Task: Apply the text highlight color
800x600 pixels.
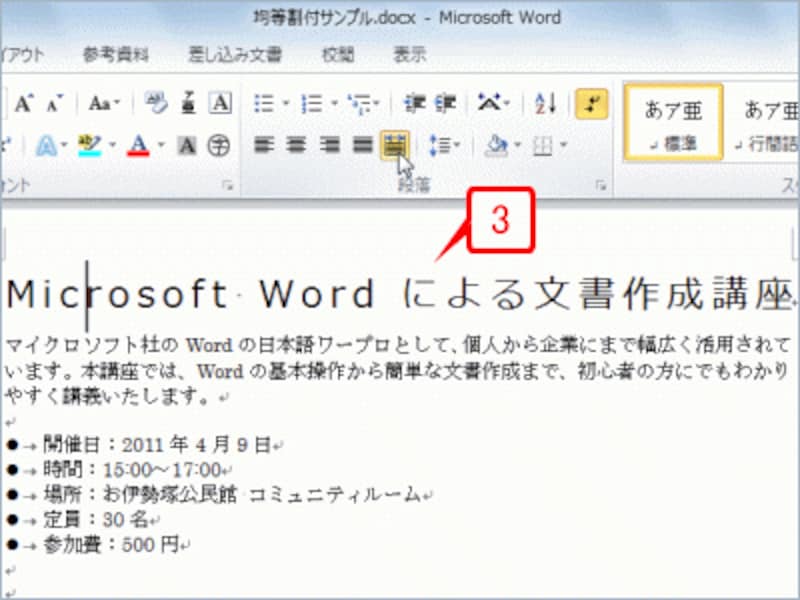Action: pyautogui.click(x=90, y=146)
